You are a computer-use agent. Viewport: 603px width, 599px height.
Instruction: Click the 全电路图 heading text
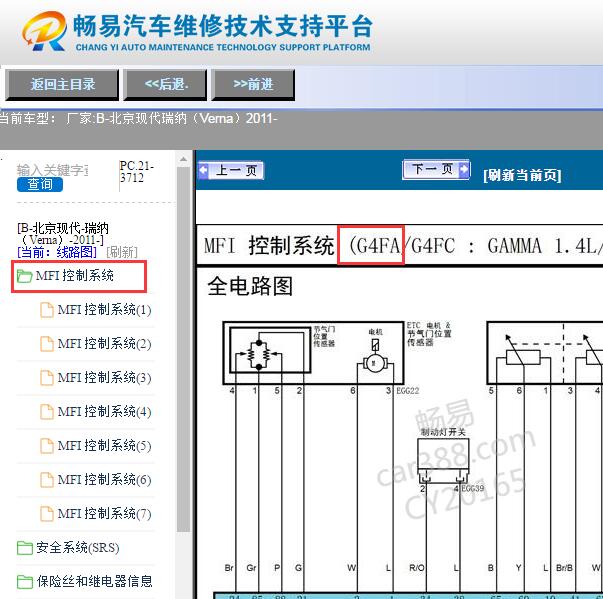coord(250,286)
